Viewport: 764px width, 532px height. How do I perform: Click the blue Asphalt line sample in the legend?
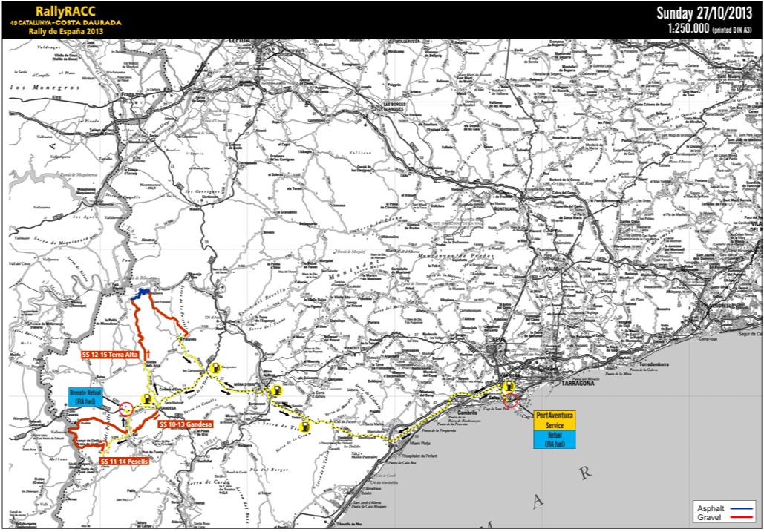tap(740, 509)
